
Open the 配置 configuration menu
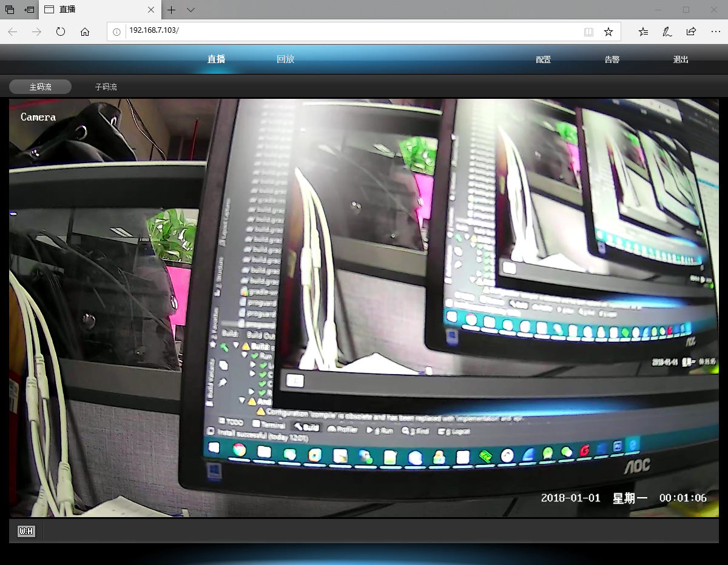pyautogui.click(x=543, y=59)
